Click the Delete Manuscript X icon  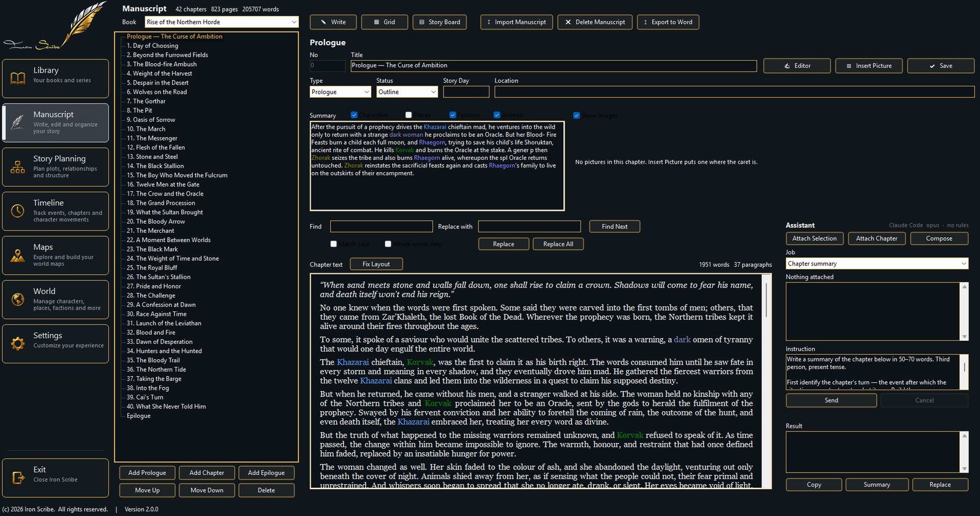tap(568, 22)
